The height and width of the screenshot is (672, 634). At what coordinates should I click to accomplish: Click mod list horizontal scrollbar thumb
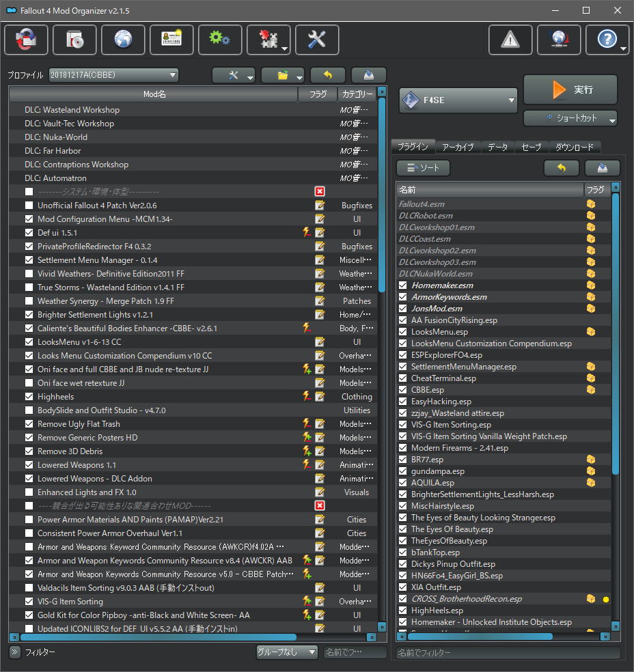[158, 637]
